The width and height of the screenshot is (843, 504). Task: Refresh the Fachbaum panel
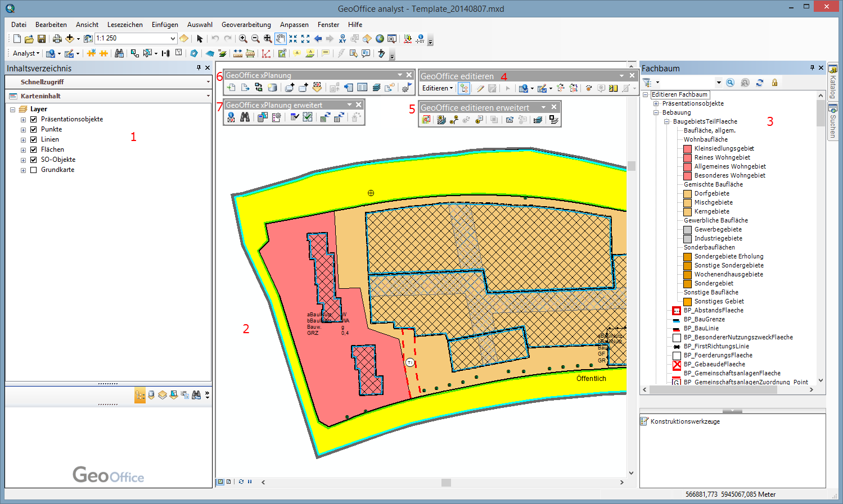coord(760,83)
